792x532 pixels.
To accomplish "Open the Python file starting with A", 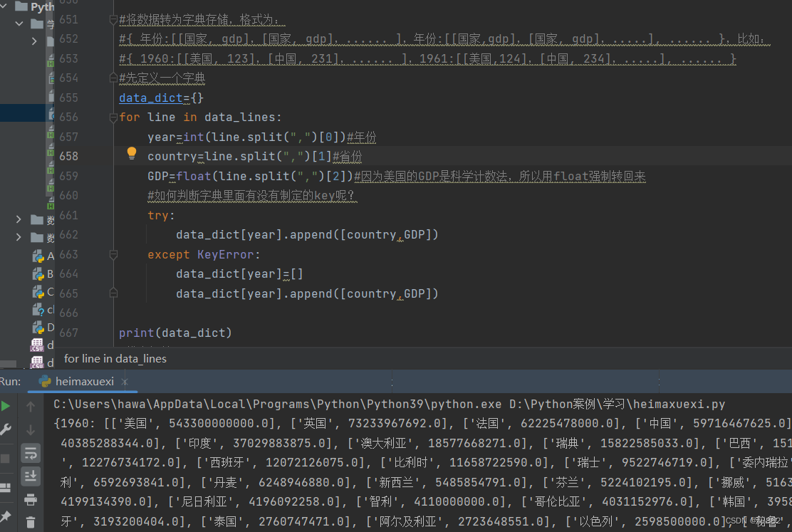I will tap(43, 256).
